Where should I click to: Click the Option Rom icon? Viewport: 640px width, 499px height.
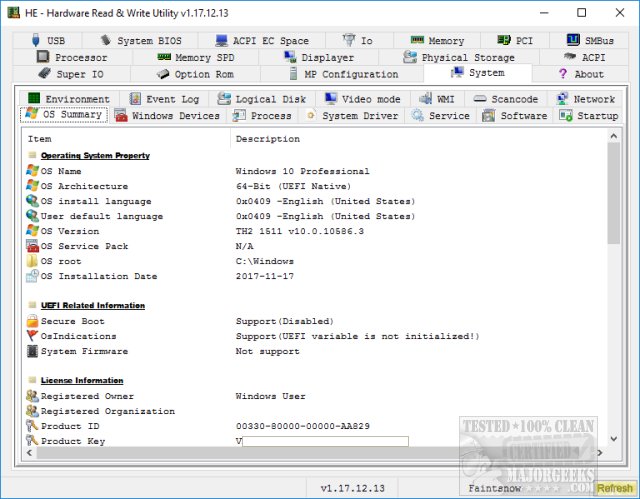tap(162, 74)
